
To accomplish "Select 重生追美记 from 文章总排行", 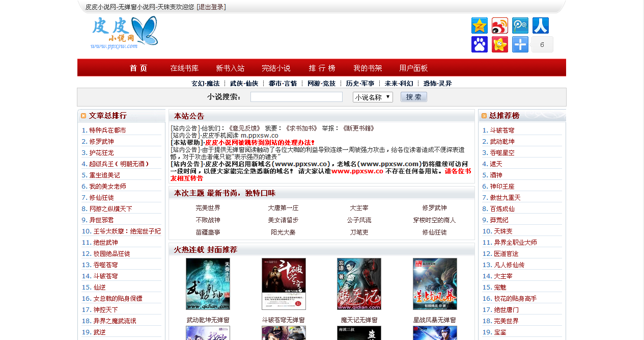I will tap(104, 175).
